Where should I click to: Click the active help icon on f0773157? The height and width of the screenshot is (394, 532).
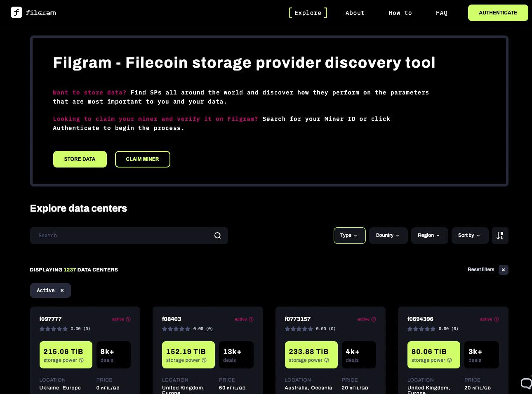pos(374,319)
